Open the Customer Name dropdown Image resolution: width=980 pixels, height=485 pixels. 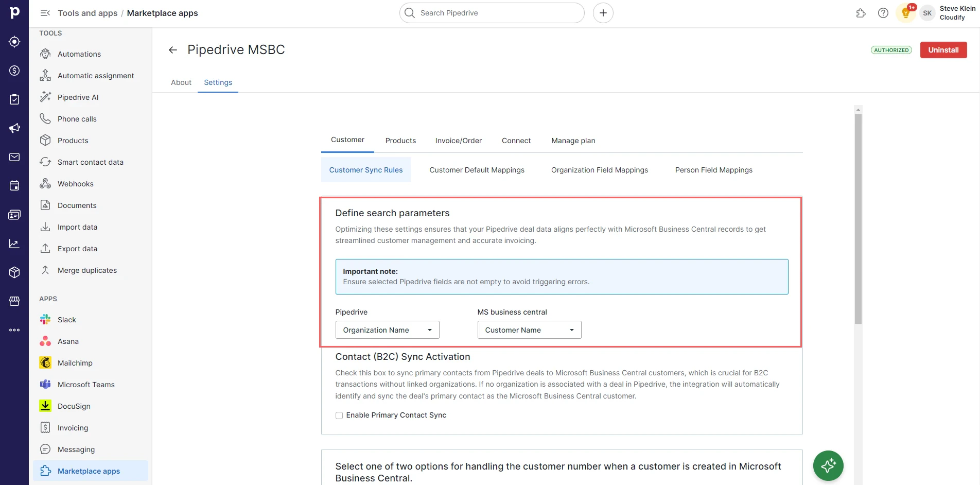click(x=529, y=330)
